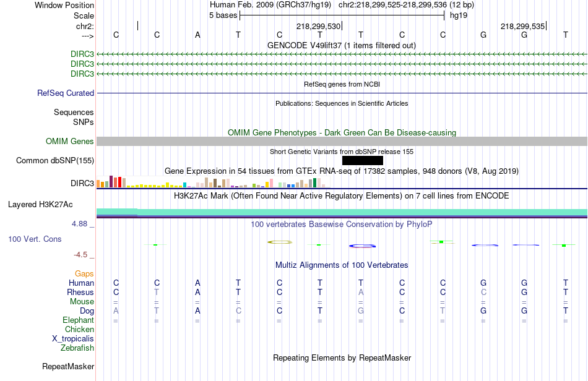This screenshot has width=588, height=381.
Task: Click the hg19 label beside scale bar
Action: pyautogui.click(x=459, y=15)
